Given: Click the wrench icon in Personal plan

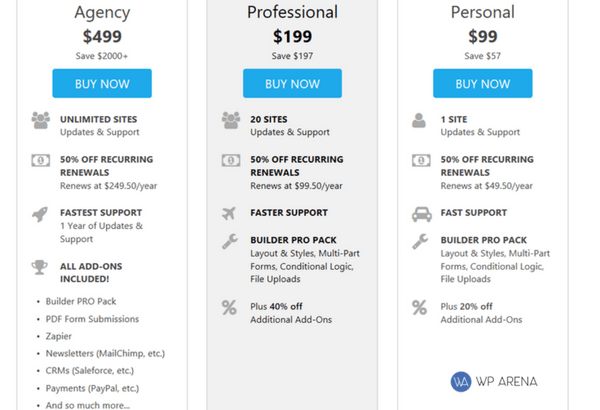Looking at the screenshot, I should tap(420, 242).
